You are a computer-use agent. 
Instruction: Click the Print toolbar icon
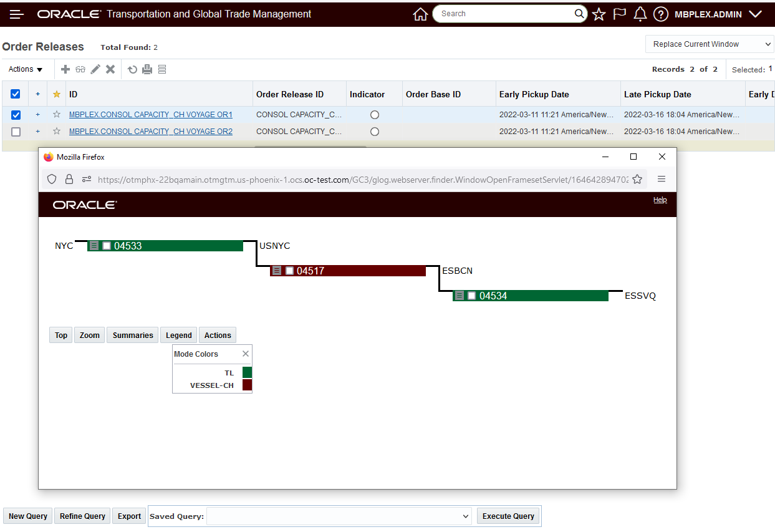147,69
